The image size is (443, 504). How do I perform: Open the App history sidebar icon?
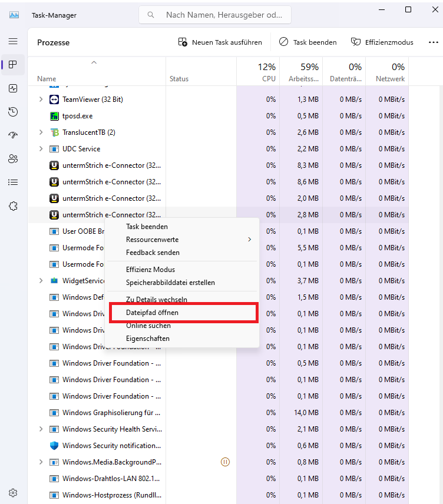pyautogui.click(x=13, y=112)
